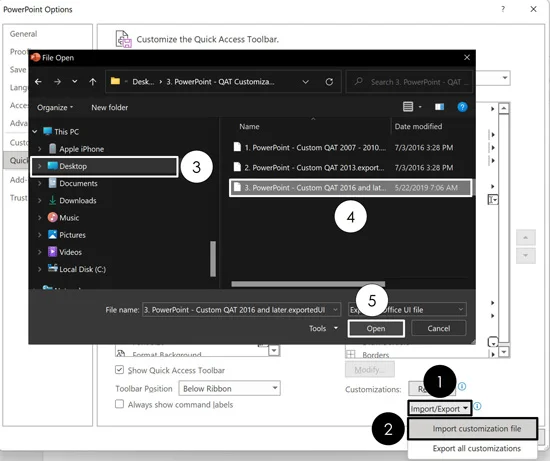
Task: Open the Import/Export dropdown button
Action: tap(439, 409)
